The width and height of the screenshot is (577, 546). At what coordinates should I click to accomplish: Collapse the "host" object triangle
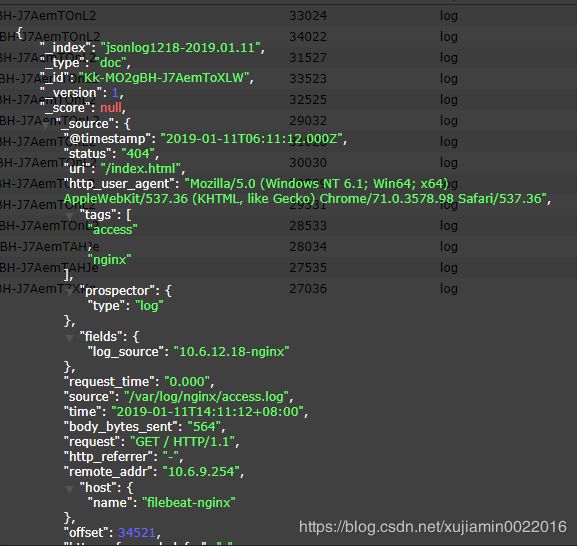[x=69, y=489]
